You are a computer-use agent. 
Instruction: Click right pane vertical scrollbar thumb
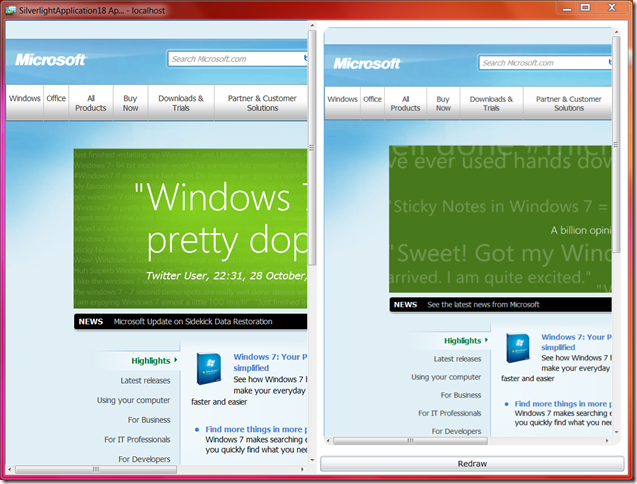pos(616,144)
